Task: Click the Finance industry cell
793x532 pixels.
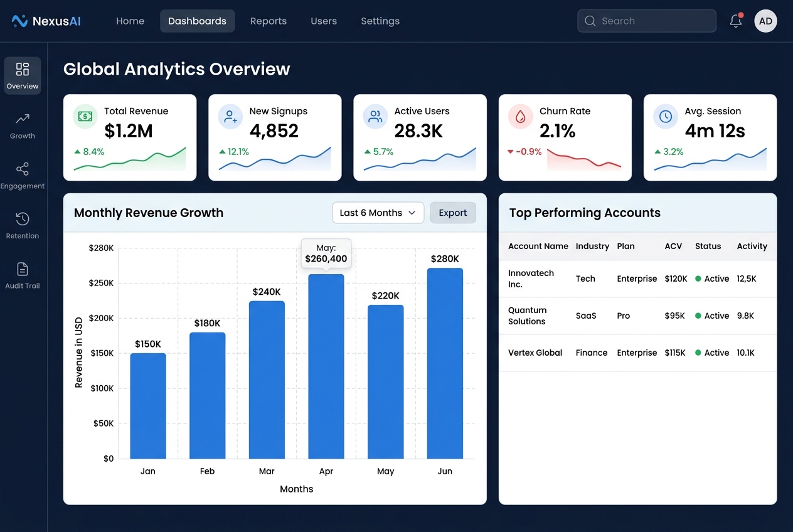Action: 592,353
